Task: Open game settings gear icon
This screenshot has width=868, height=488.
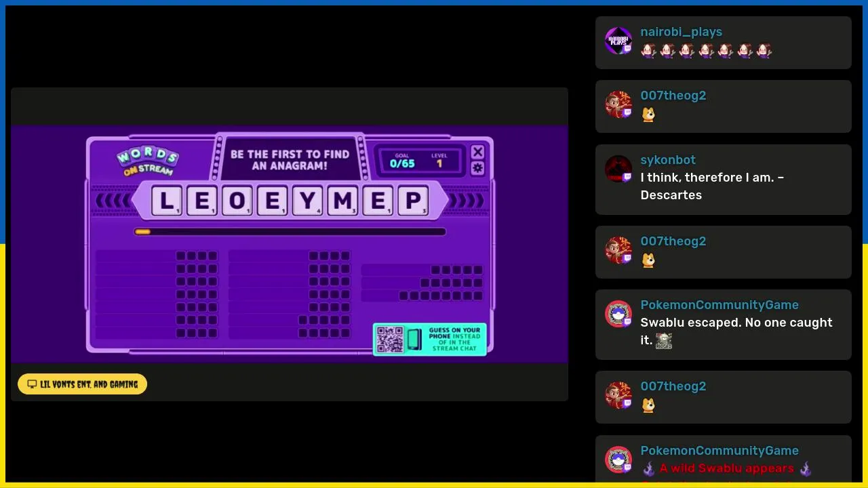Action: [477, 168]
